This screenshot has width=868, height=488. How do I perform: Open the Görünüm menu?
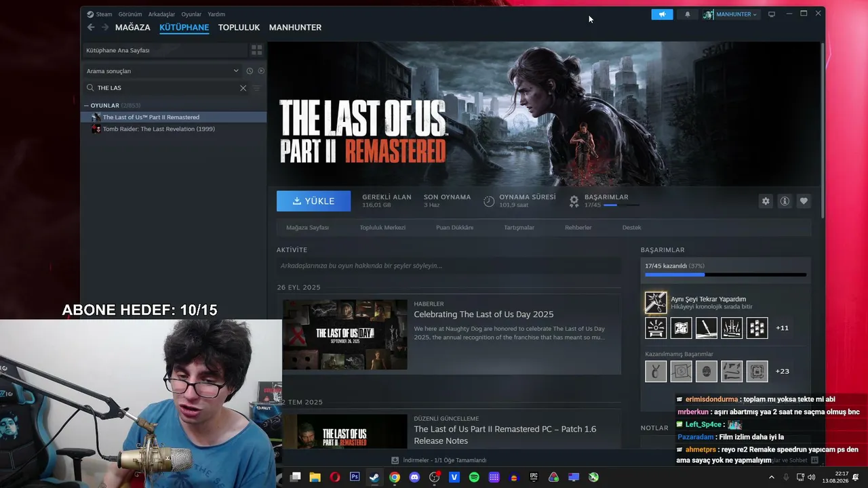click(130, 14)
